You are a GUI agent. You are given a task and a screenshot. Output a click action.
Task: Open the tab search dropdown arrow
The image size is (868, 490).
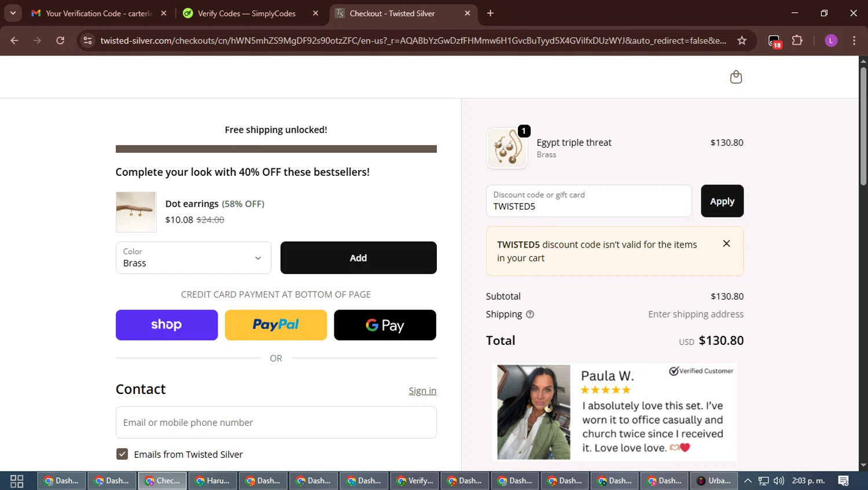pos(13,13)
